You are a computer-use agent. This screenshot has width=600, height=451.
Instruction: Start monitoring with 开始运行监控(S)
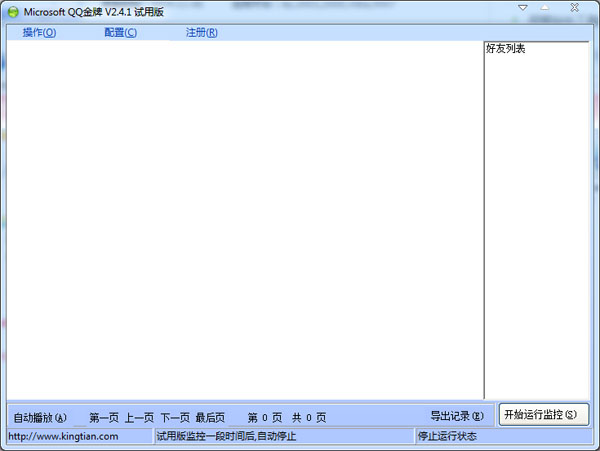pos(544,415)
